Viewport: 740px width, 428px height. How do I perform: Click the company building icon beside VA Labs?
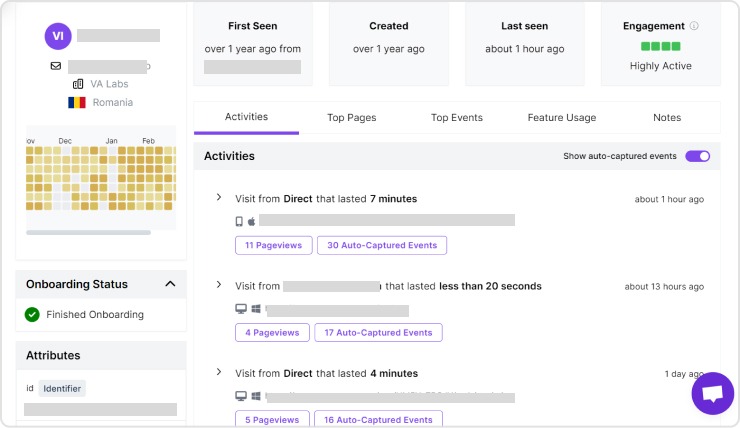point(78,84)
